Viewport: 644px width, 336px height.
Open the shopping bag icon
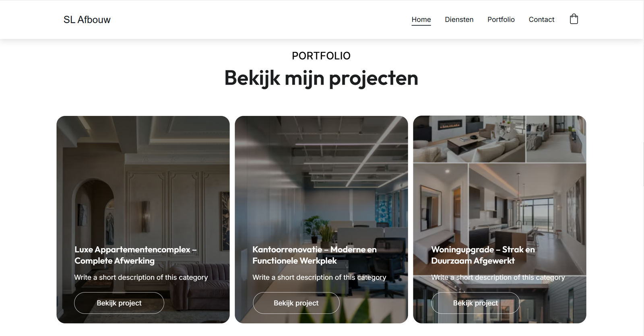click(x=574, y=19)
